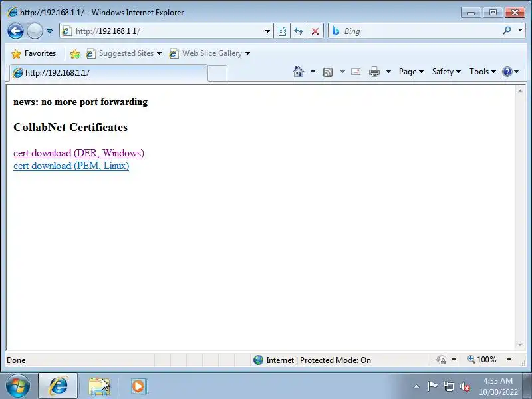Click the Help question mark icon
This screenshot has height=399, width=532.
click(x=507, y=72)
